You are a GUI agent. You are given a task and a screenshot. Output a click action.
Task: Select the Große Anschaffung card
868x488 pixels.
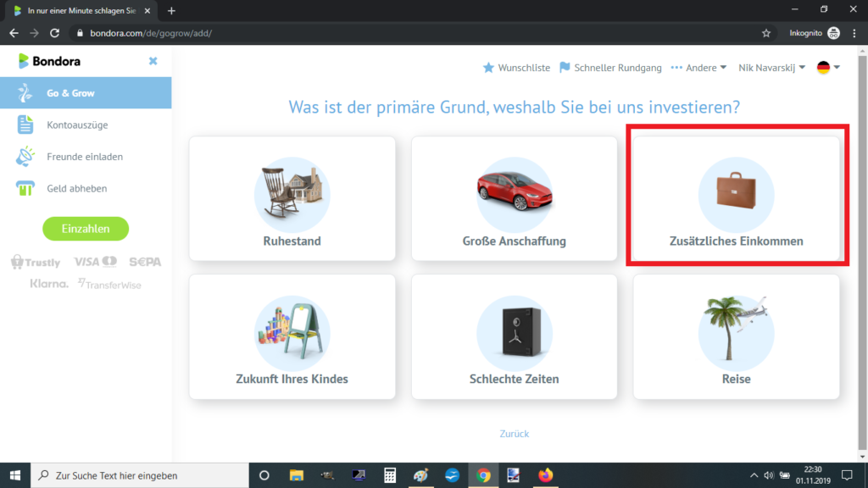(x=515, y=198)
